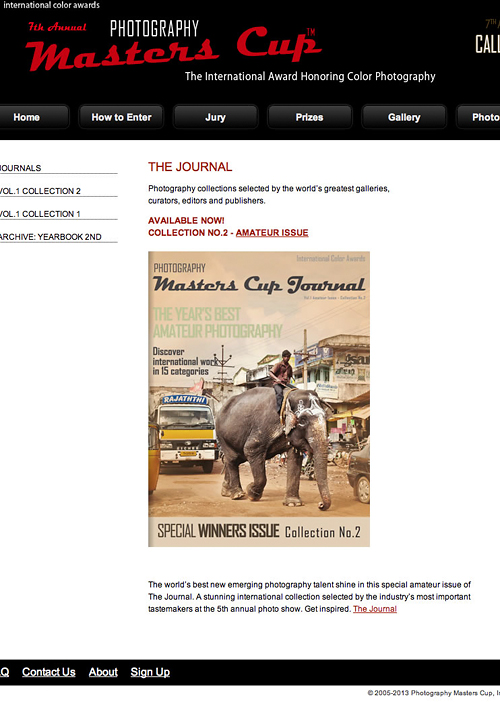The height and width of the screenshot is (702, 500).
Task: Select Vol.1 Collection 1 sidebar item
Action: point(40,214)
